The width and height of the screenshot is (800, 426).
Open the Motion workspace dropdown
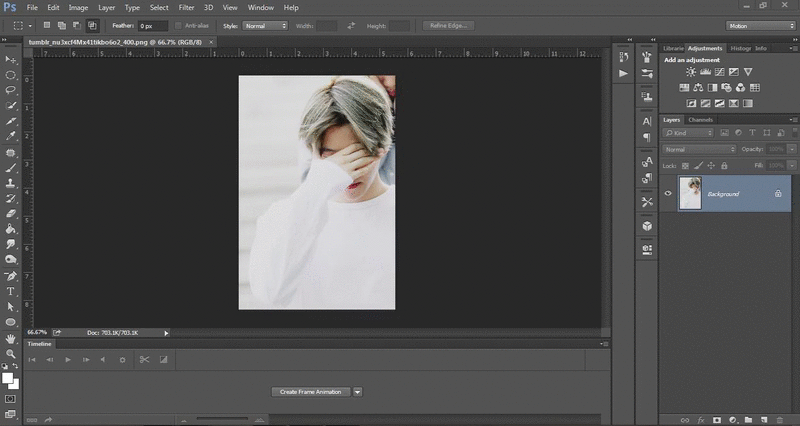[x=762, y=25]
